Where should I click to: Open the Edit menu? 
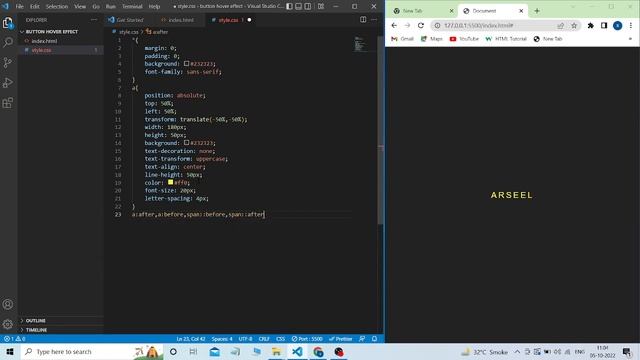(x=35, y=7)
